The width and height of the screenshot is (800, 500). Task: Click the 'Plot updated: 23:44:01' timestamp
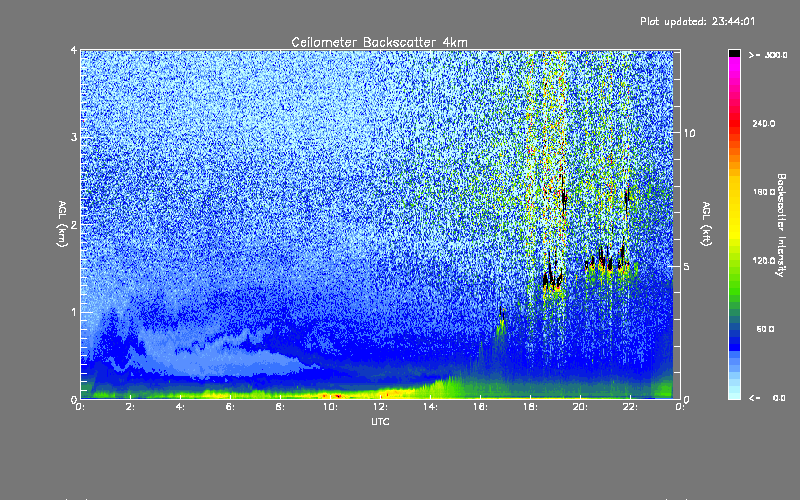[x=697, y=21]
